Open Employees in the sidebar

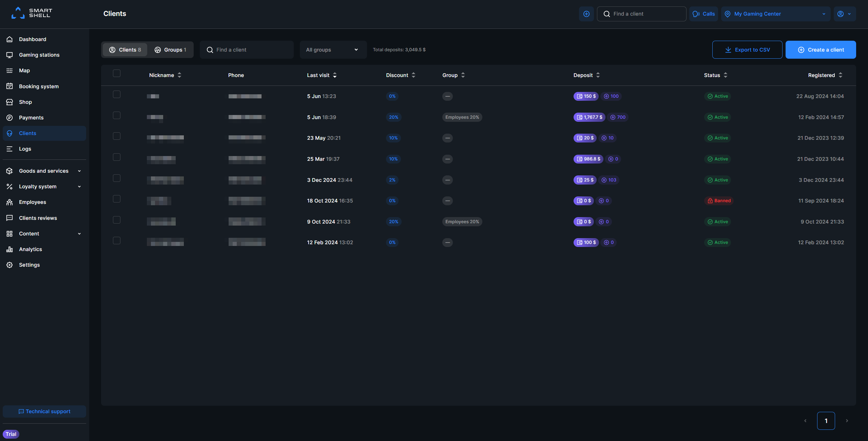[44, 202]
